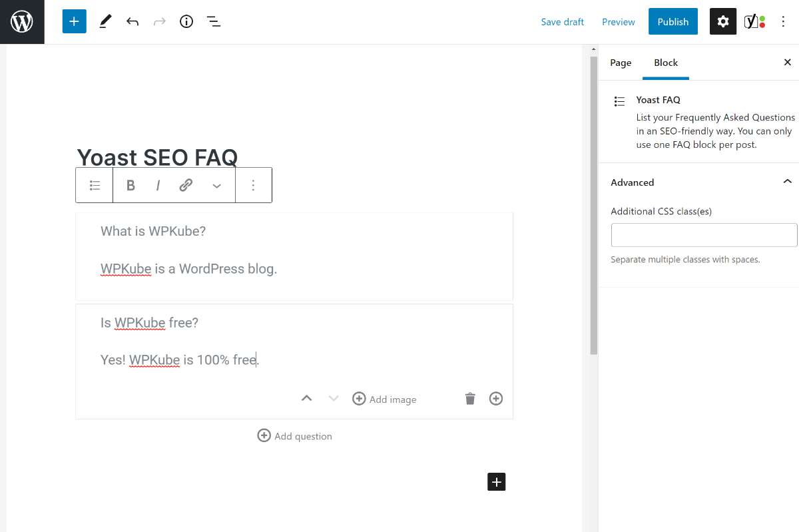Expand more rich text controls chevron

click(x=216, y=186)
